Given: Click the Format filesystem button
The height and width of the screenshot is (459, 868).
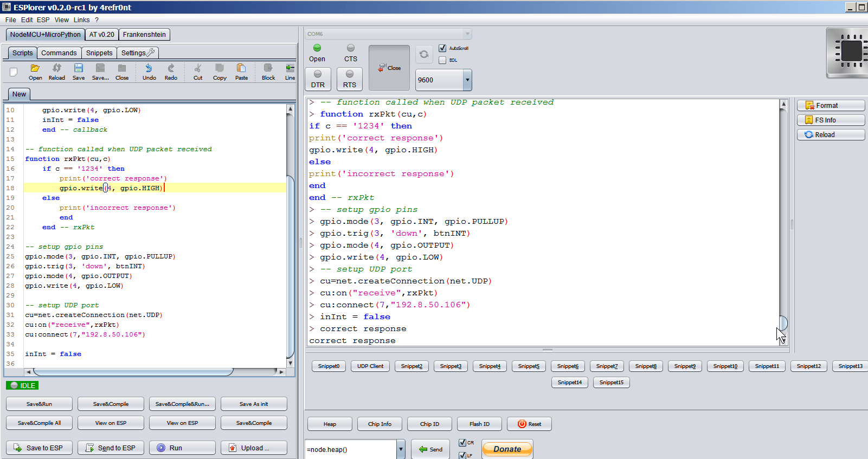Looking at the screenshot, I should click(x=831, y=105).
